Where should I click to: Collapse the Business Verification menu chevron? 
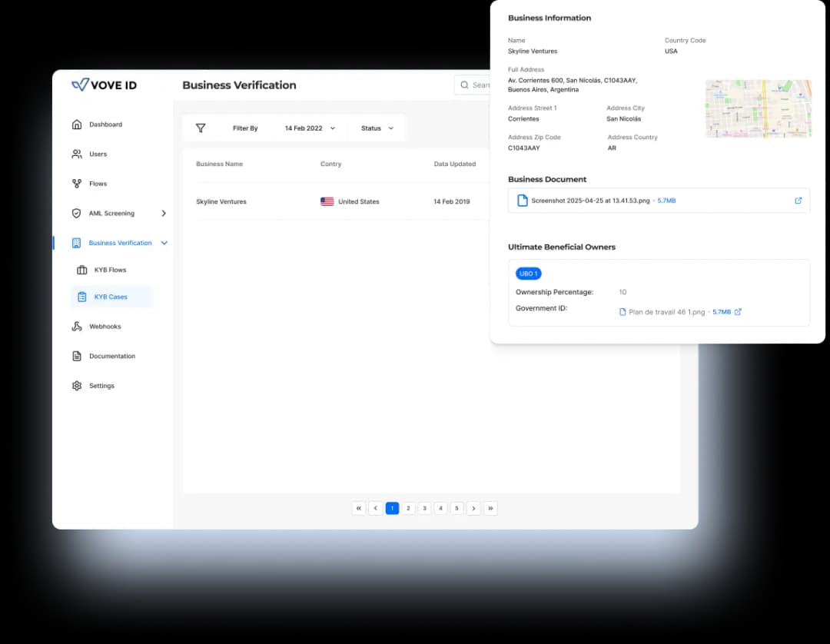(x=164, y=242)
